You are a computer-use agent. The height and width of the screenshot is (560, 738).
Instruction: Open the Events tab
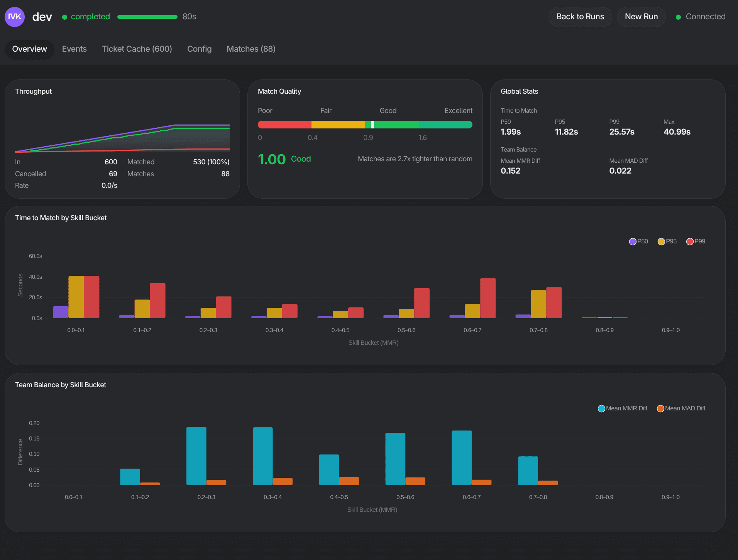pyautogui.click(x=74, y=49)
